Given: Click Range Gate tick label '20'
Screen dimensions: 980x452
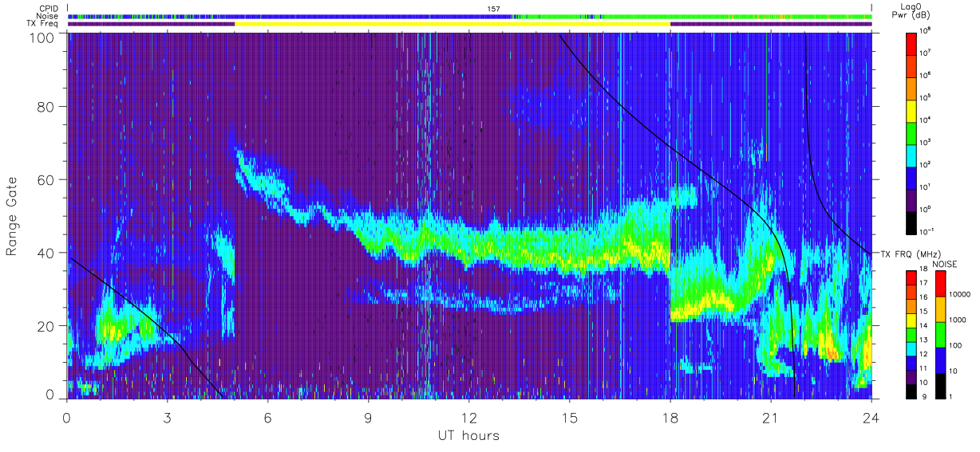Looking at the screenshot, I should 47,325.
